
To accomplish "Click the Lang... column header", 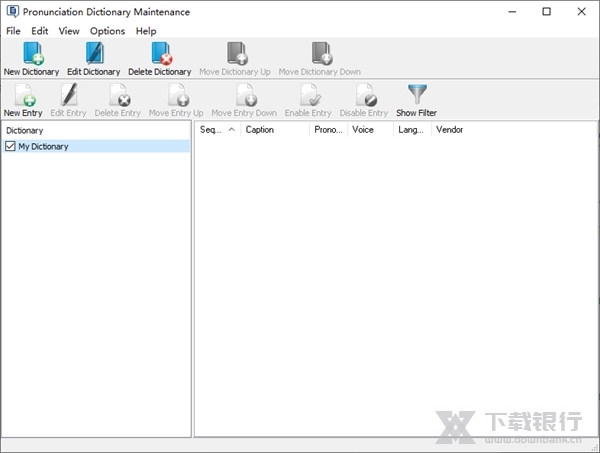I will pyautogui.click(x=412, y=130).
